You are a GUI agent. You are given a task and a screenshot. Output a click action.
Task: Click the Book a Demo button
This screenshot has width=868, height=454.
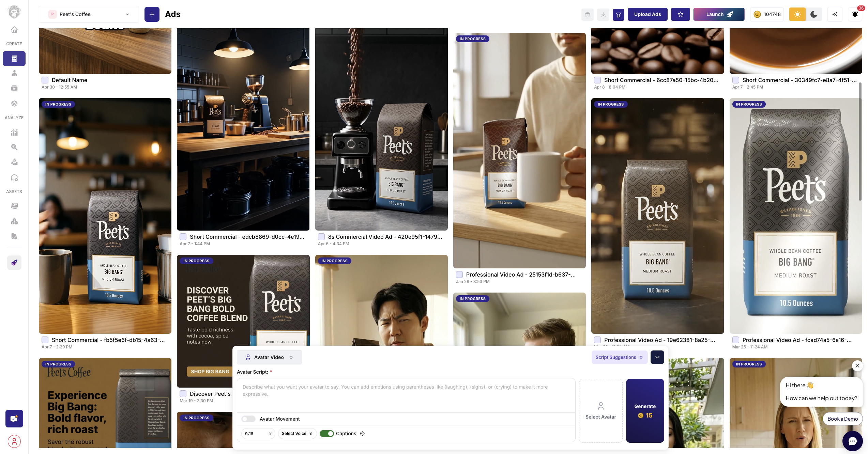click(x=843, y=419)
